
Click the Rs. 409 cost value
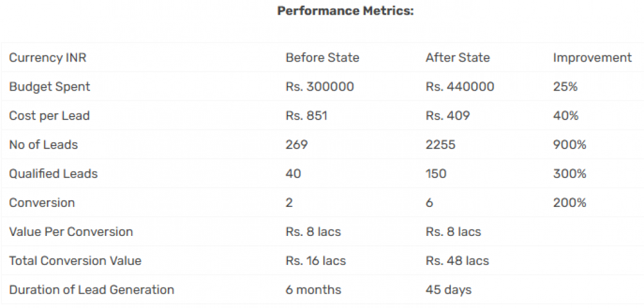point(447,116)
